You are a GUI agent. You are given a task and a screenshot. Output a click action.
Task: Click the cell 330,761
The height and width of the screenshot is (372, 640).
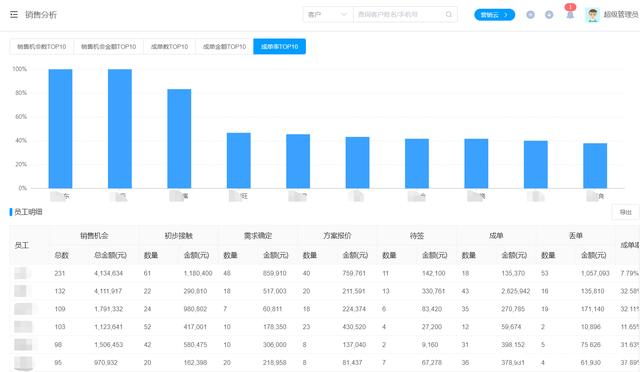tap(433, 291)
